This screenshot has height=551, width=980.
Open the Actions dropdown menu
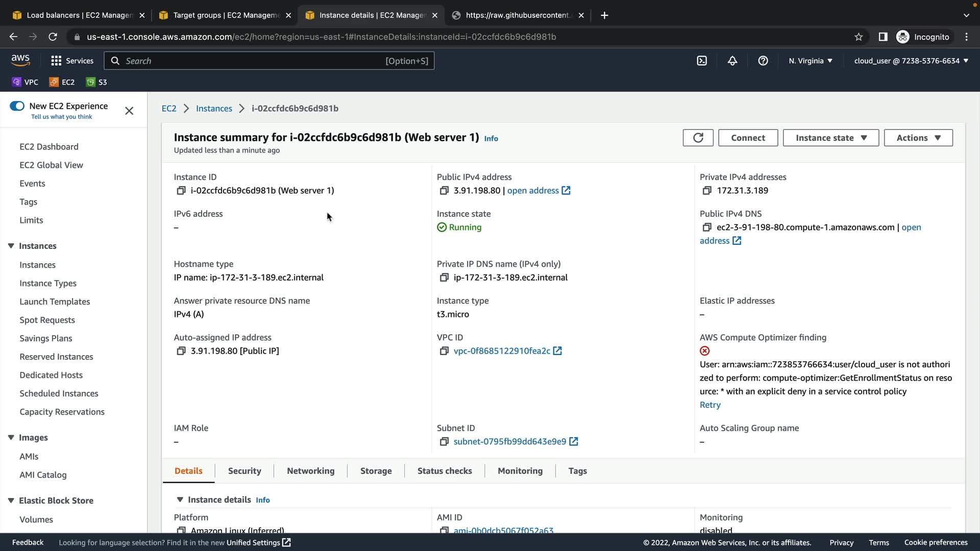coord(918,138)
